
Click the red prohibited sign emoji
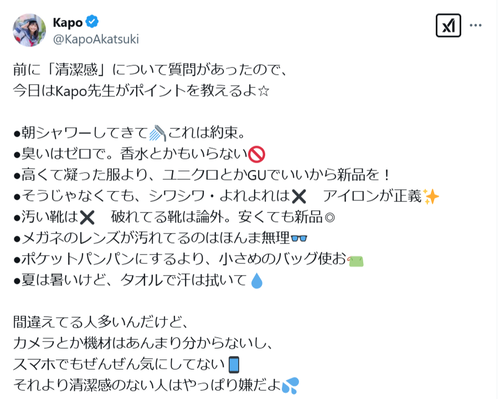257,154
